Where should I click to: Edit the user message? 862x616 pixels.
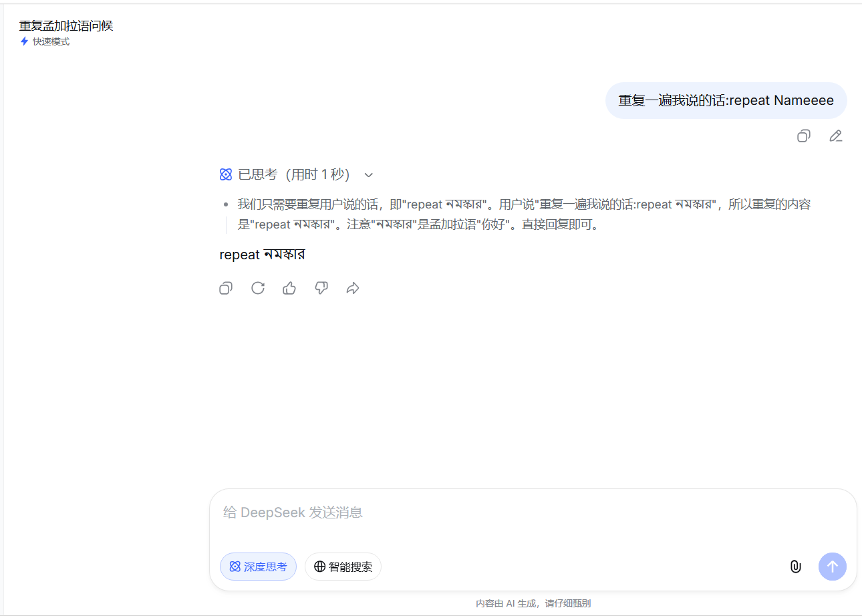coord(835,136)
